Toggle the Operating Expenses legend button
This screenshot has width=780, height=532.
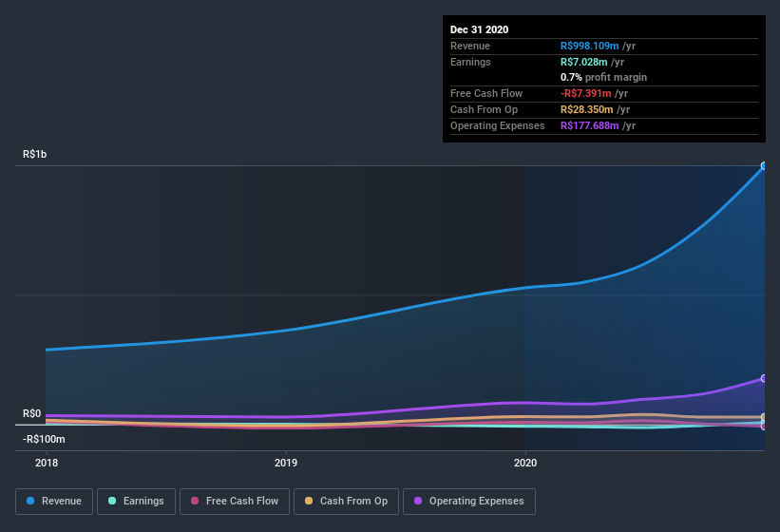(x=469, y=502)
